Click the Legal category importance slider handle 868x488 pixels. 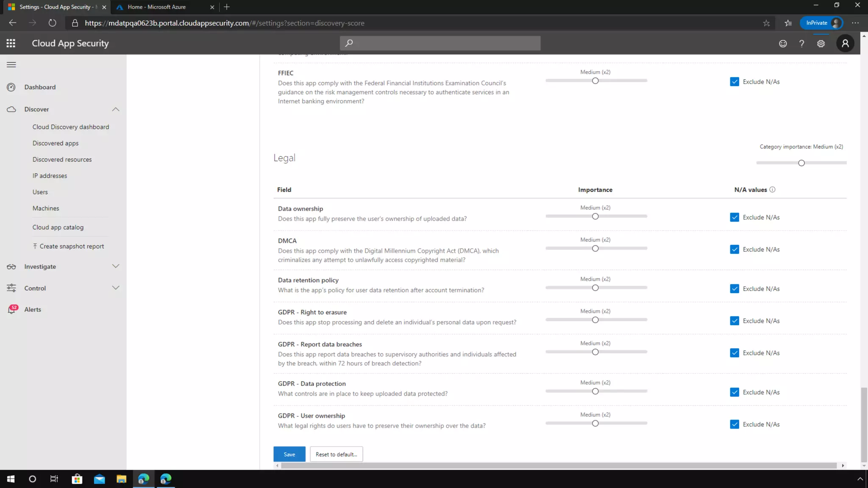point(801,163)
